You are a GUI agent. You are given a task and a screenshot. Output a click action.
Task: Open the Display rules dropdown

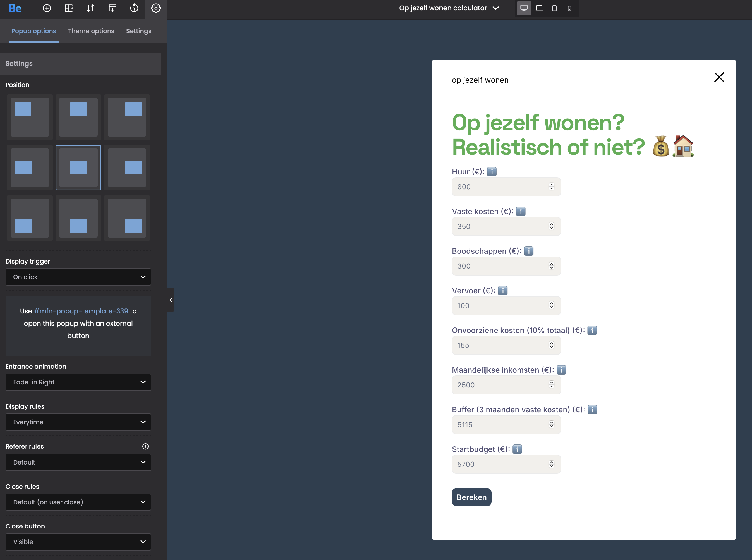tap(78, 422)
